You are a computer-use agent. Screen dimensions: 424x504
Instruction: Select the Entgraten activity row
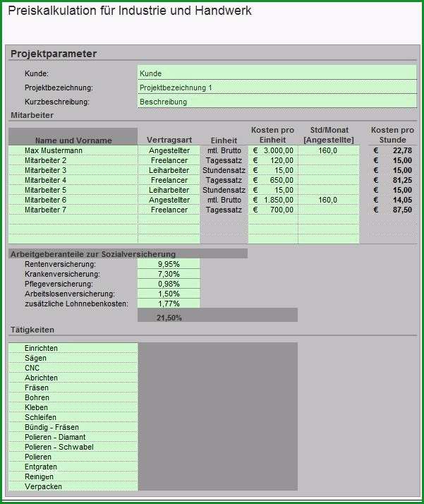click(73, 467)
